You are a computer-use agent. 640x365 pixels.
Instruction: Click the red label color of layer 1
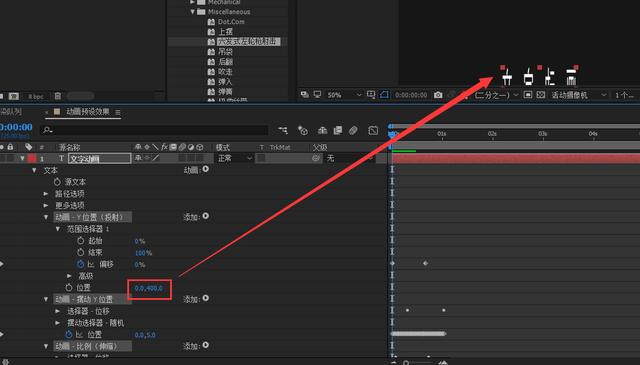(32, 158)
